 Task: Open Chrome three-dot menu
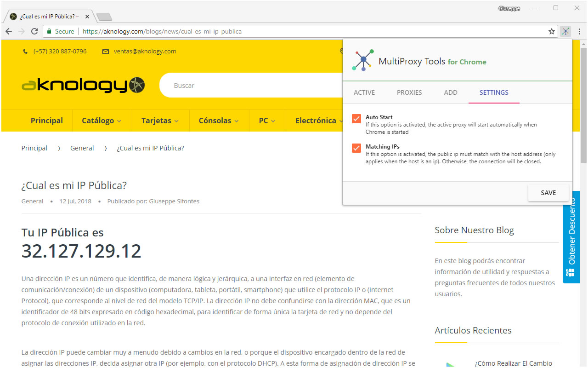click(x=579, y=31)
